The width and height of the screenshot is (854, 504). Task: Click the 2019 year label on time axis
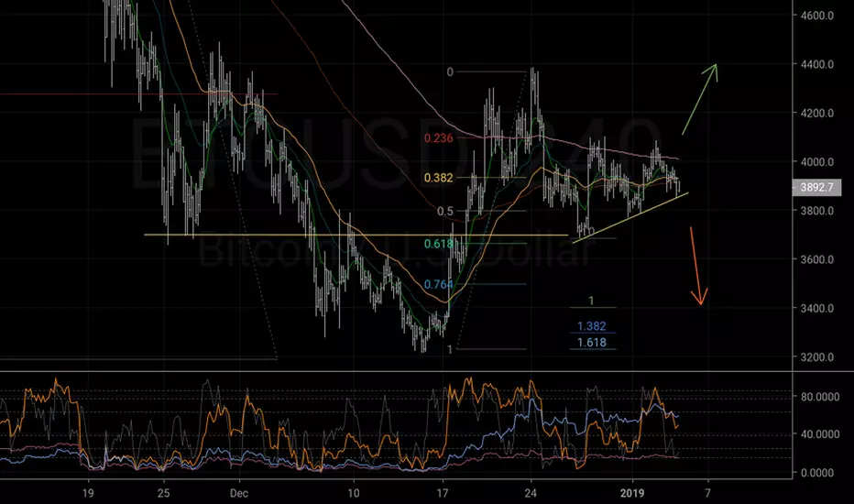(x=631, y=493)
